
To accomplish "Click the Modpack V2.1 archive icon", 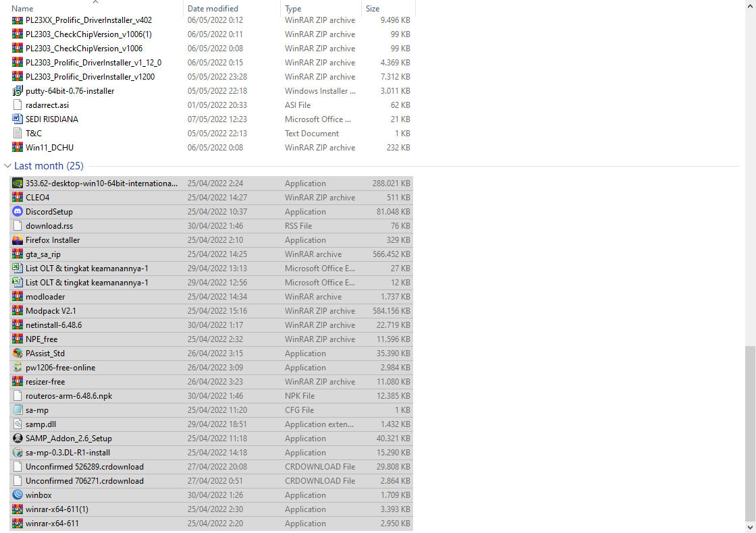I will click(18, 311).
